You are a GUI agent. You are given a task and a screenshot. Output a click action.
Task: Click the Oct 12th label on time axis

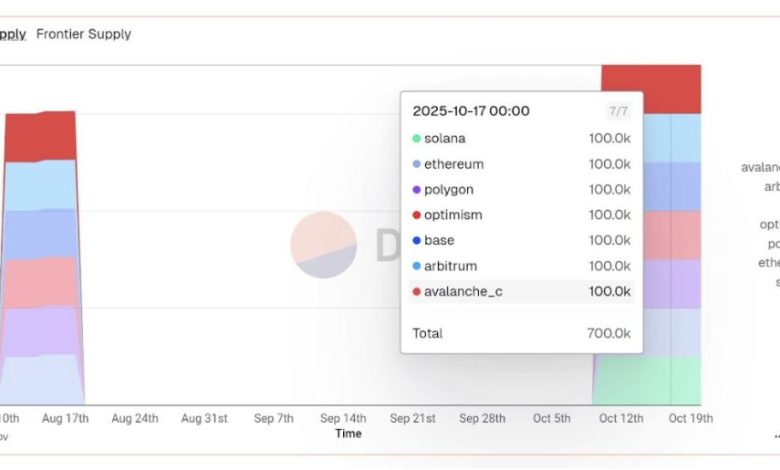pyautogui.click(x=620, y=418)
